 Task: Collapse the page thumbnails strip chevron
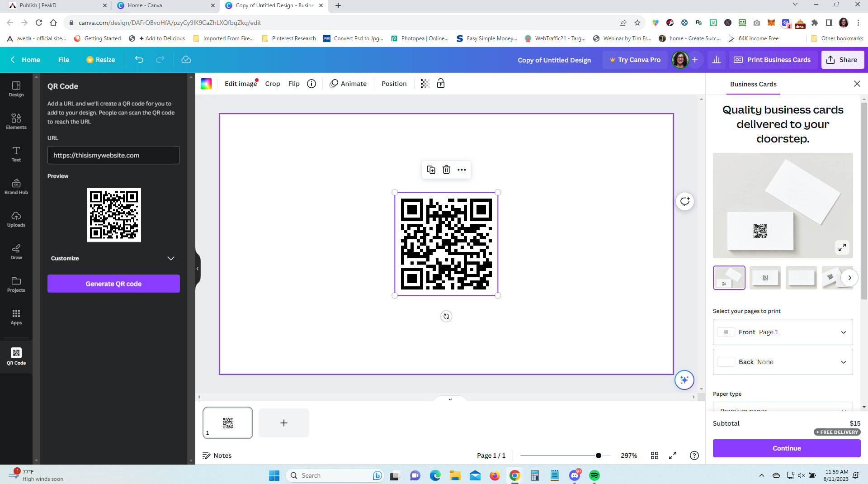point(450,399)
